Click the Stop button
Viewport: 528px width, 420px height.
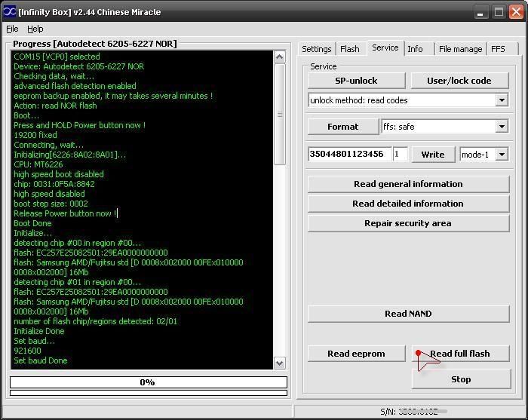click(x=461, y=379)
